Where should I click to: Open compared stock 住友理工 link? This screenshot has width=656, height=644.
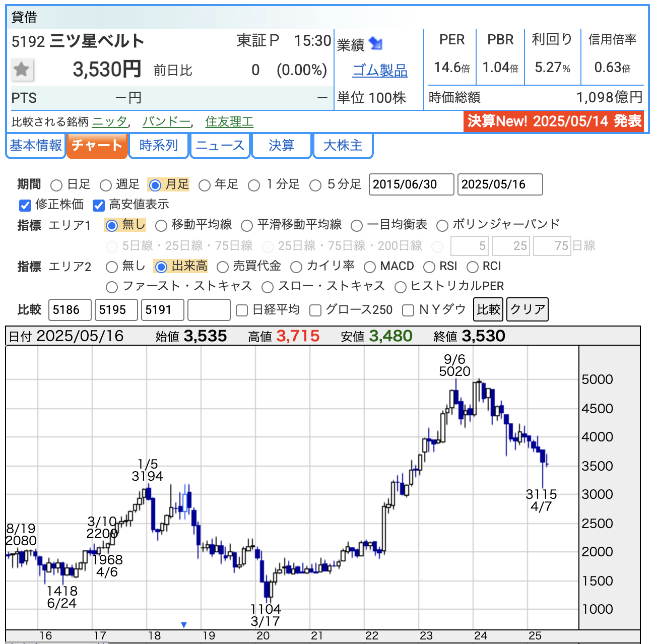pos(229,121)
